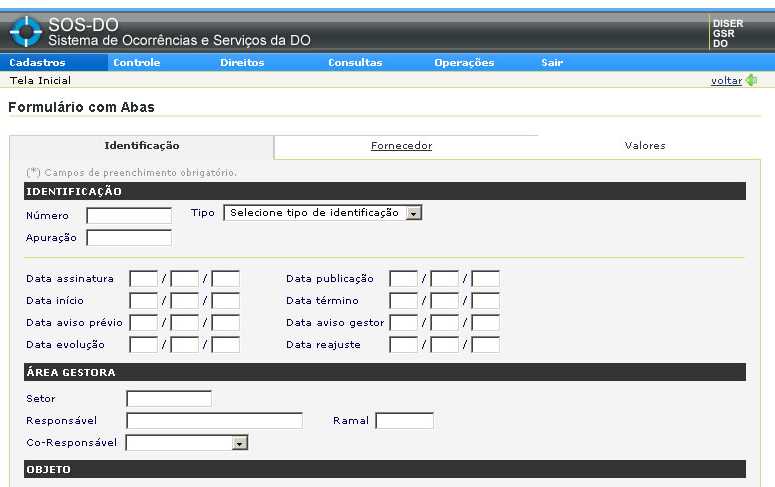Screen dimensions: 775x487
Task: Click the Responsável input field
Action: click(x=214, y=421)
